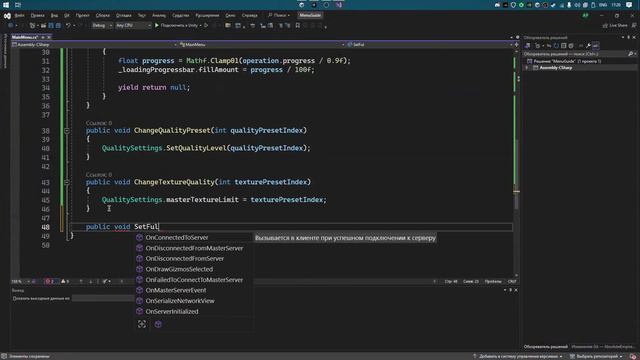Image resolution: width=640 pixels, height=360 pixels.
Task: Open the editor zoom level dropdown
Action: 20,281
